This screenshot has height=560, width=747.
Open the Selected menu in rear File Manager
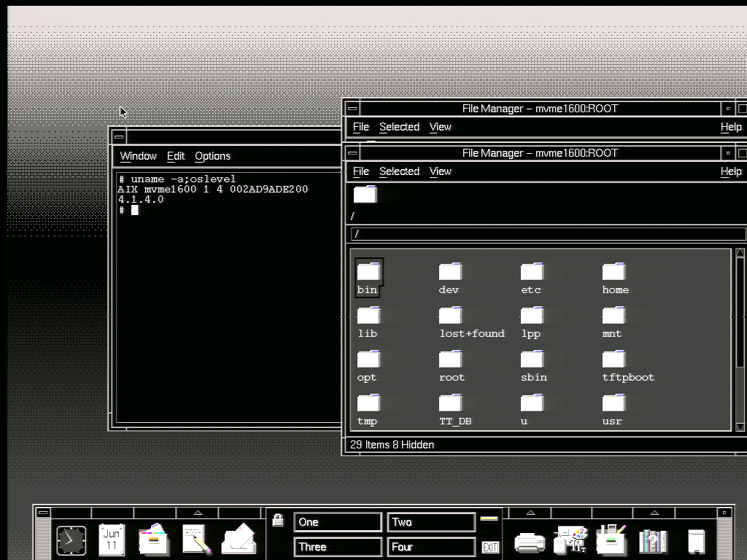pyautogui.click(x=399, y=127)
